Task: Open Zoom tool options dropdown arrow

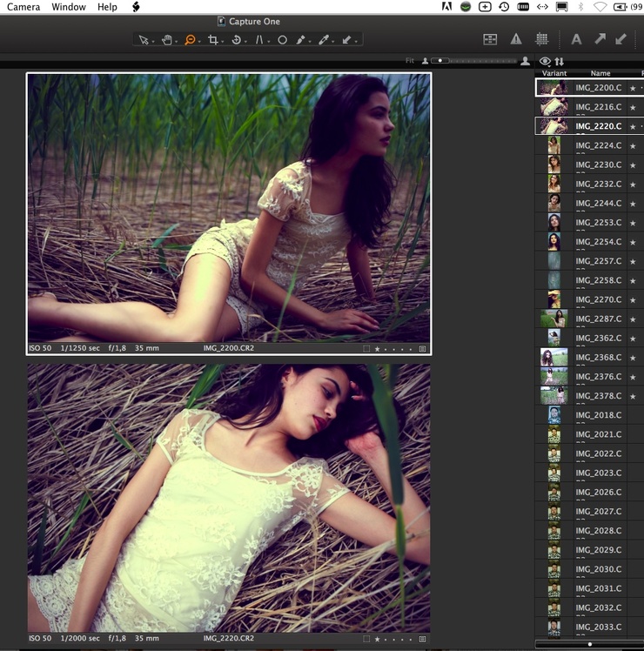Action: (x=199, y=42)
